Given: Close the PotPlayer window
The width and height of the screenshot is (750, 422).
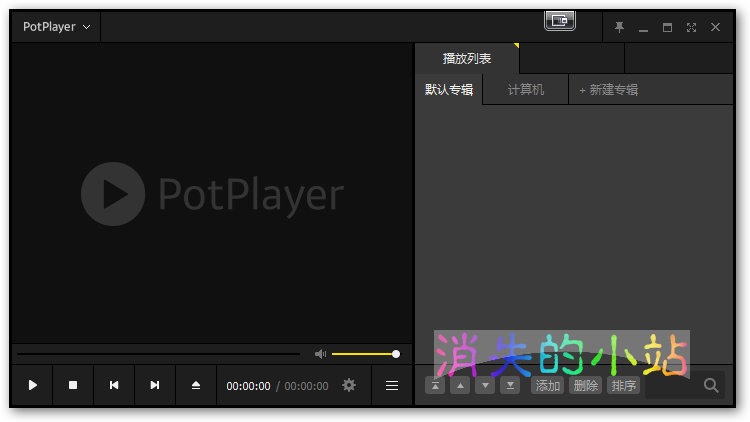Looking at the screenshot, I should coord(715,27).
